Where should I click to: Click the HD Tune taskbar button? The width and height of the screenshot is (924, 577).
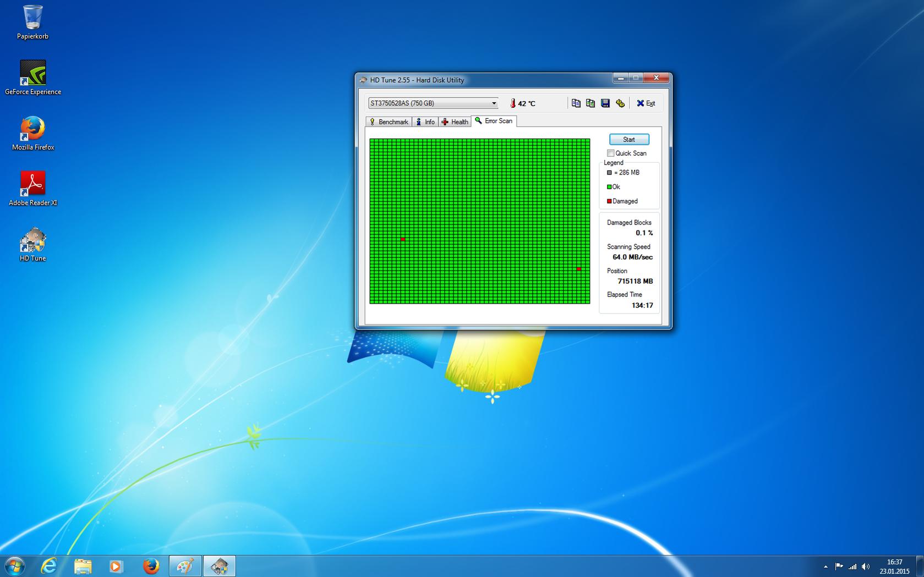[219, 565]
